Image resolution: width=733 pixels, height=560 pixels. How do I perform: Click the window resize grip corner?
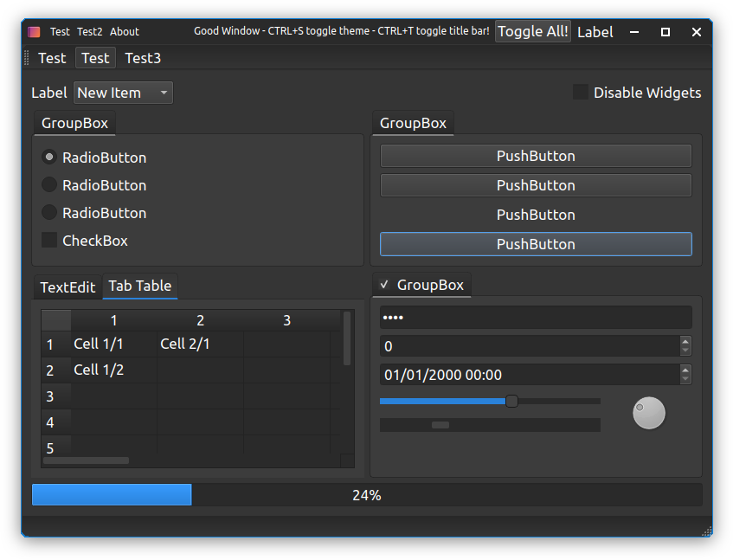(706, 531)
